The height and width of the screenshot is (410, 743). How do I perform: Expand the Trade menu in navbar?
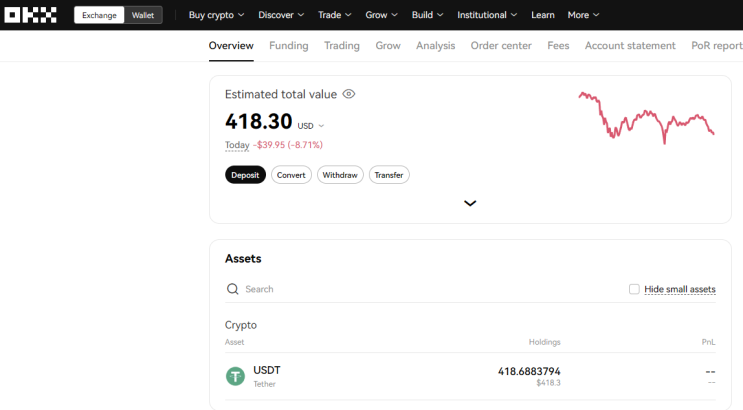[335, 15]
